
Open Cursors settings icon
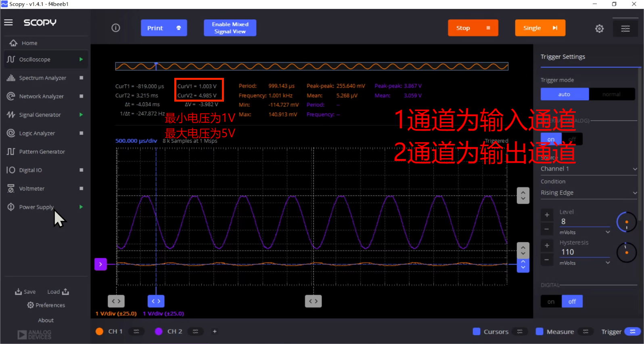(x=520, y=331)
